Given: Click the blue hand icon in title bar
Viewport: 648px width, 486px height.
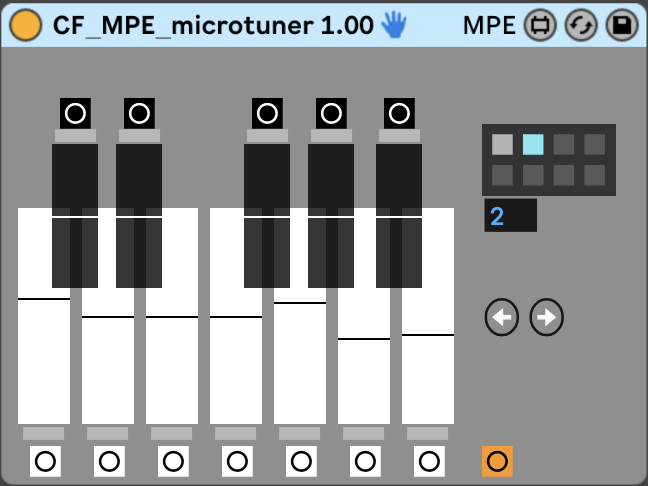Looking at the screenshot, I should tap(394, 26).
